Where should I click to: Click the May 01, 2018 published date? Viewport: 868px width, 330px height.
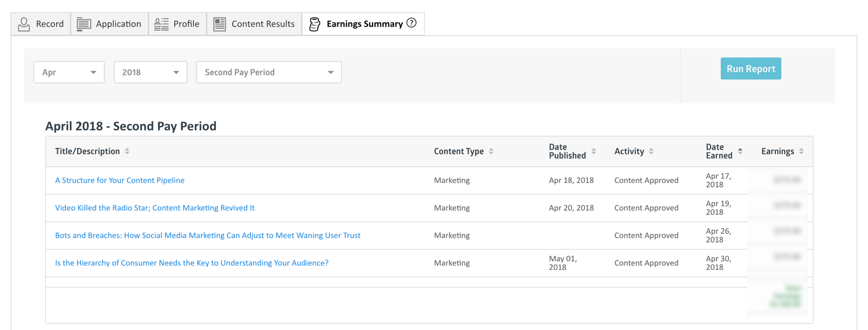click(563, 263)
